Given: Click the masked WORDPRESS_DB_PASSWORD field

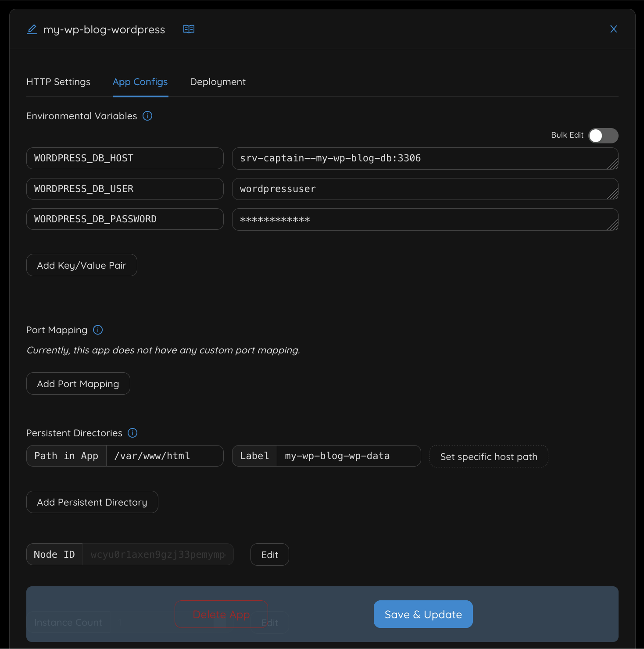Looking at the screenshot, I should pos(425,219).
